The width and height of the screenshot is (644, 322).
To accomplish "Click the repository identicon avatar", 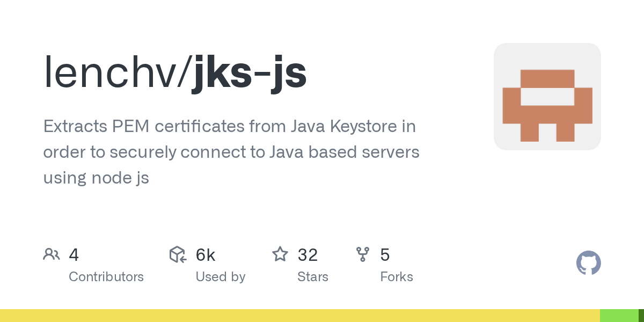I will [547, 97].
